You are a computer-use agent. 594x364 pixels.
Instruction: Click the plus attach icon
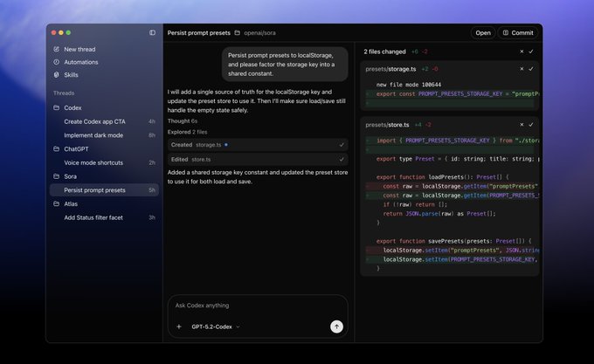tap(179, 326)
